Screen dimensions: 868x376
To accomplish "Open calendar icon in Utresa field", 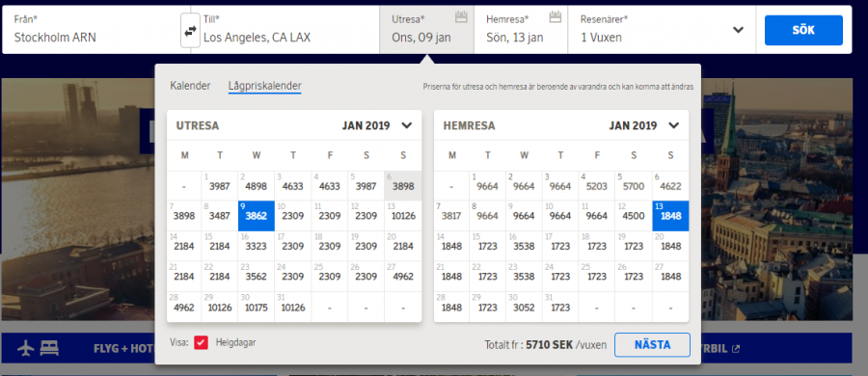I will coord(461,16).
